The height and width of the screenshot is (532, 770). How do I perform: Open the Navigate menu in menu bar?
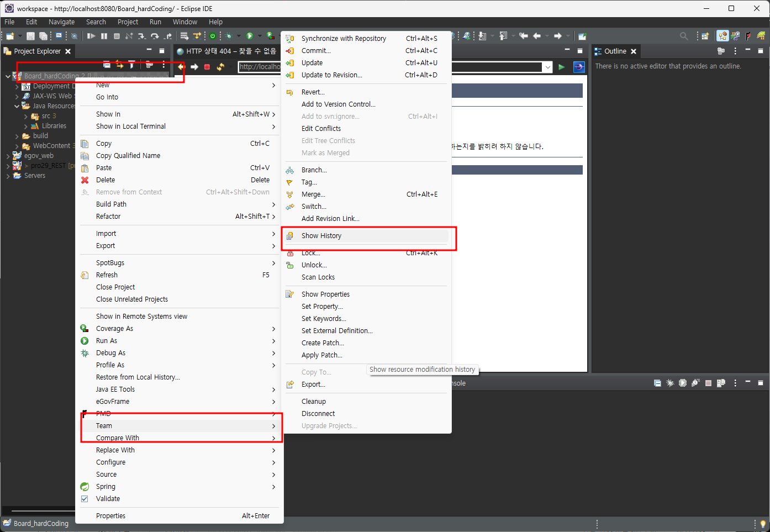(x=61, y=22)
